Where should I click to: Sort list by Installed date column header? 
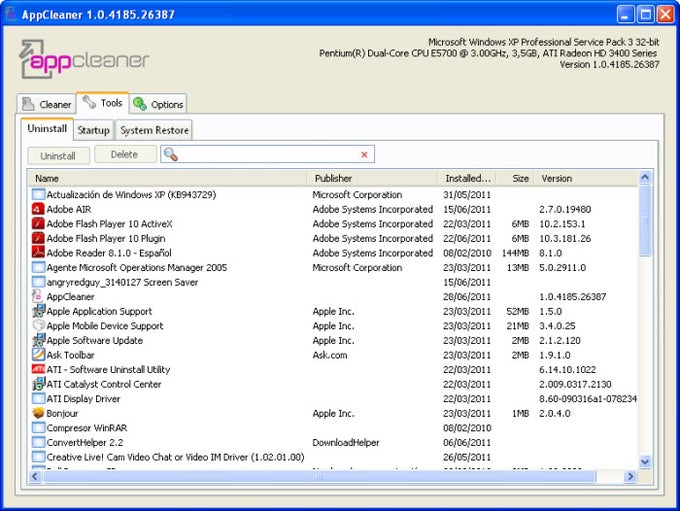point(467,178)
